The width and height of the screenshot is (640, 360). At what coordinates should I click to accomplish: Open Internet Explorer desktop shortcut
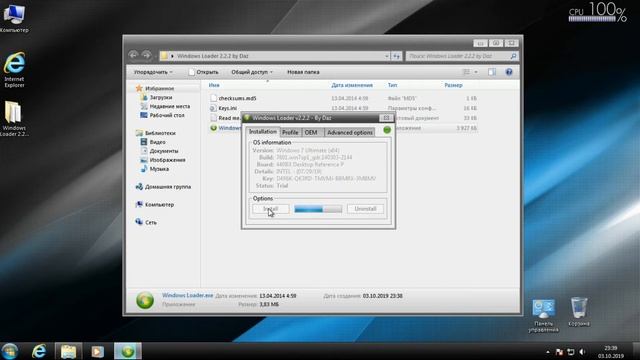(x=14, y=69)
